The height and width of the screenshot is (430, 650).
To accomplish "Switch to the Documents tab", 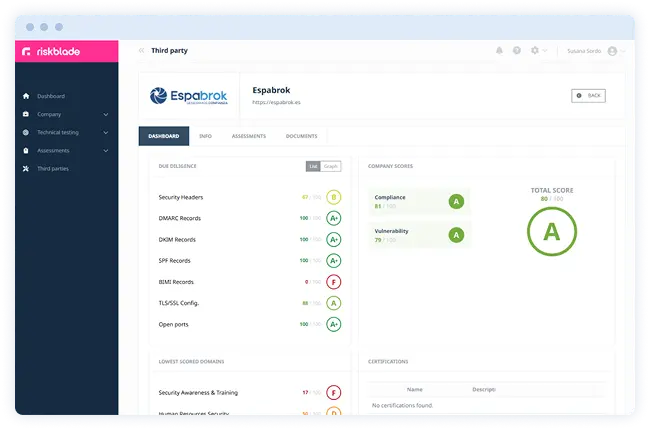I will (x=302, y=135).
